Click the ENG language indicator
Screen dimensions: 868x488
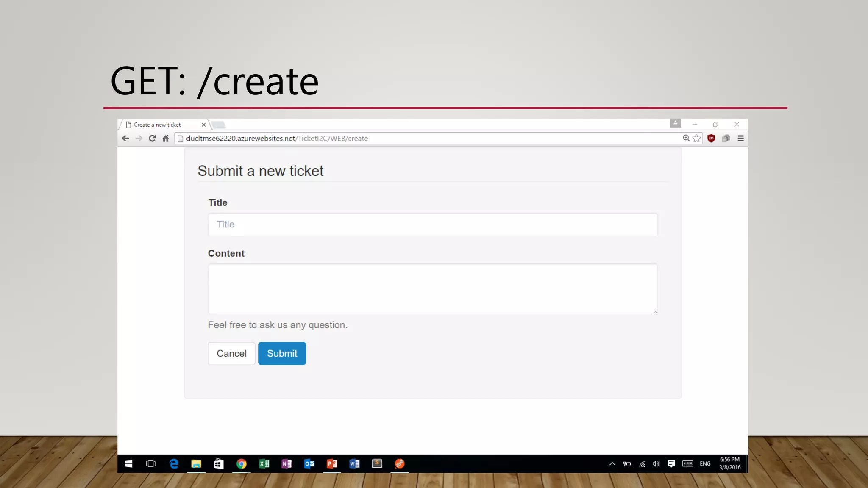[x=705, y=464]
